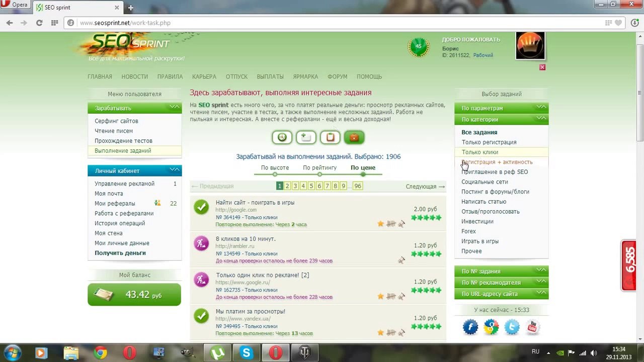Click the SEO sprint logo
644x362 pixels.
[132, 46]
